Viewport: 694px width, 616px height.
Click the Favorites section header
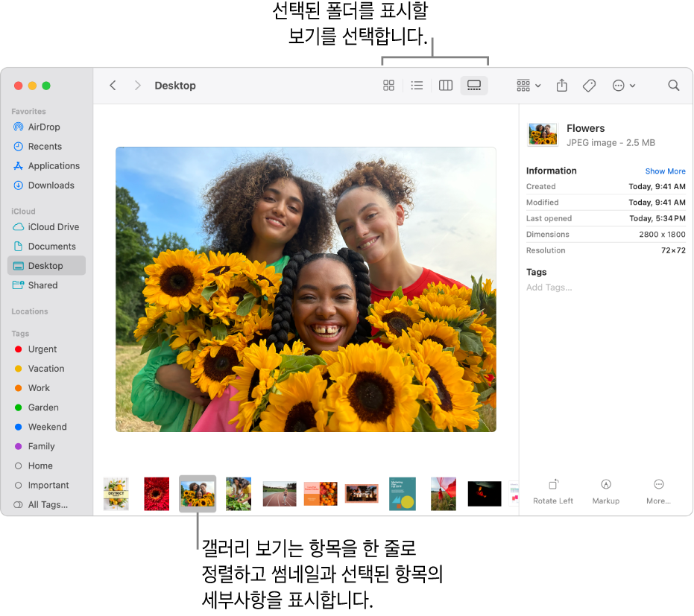[x=29, y=112]
